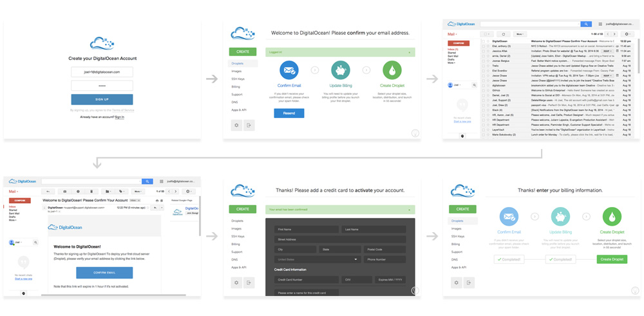Open More dropdown in opened email toolbar
The height and width of the screenshot is (316, 644).
tap(138, 192)
